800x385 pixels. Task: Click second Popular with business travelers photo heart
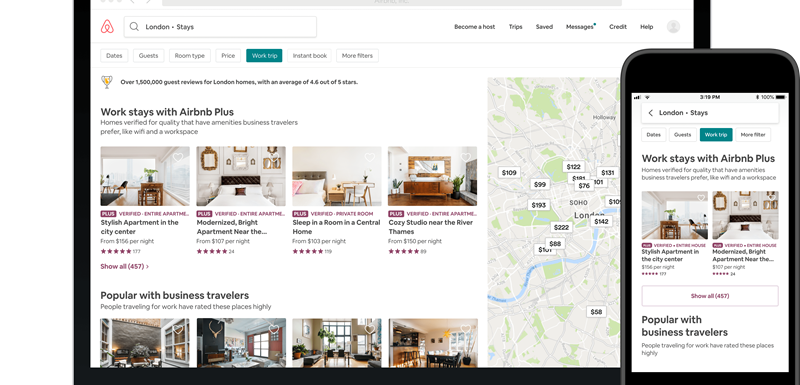(274, 329)
